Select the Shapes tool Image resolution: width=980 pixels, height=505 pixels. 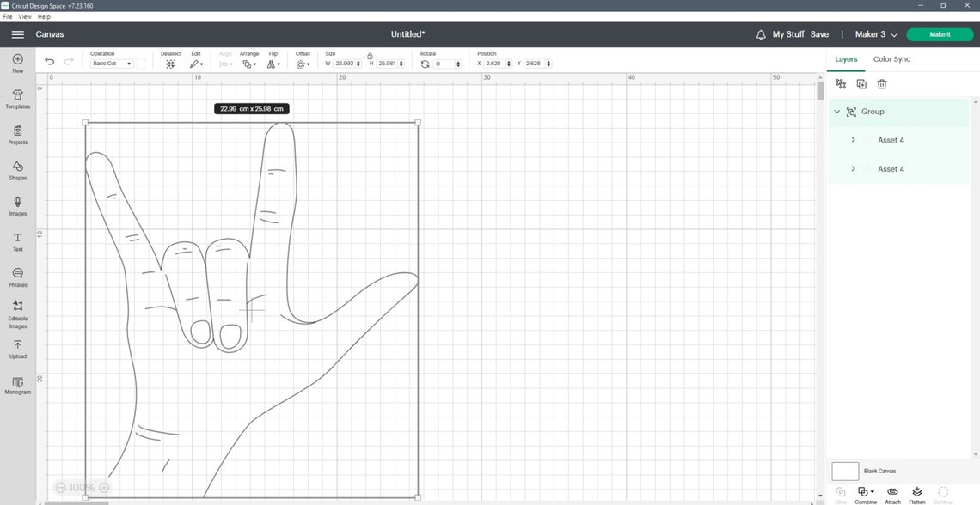click(17, 169)
